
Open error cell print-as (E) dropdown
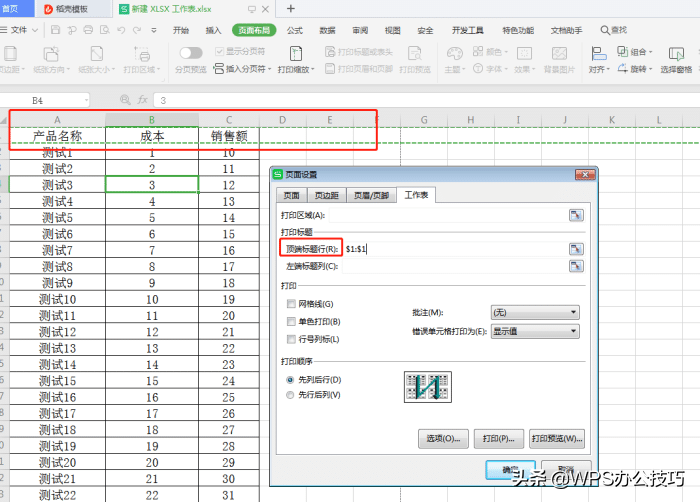pyautogui.click(x=535, y=331)
